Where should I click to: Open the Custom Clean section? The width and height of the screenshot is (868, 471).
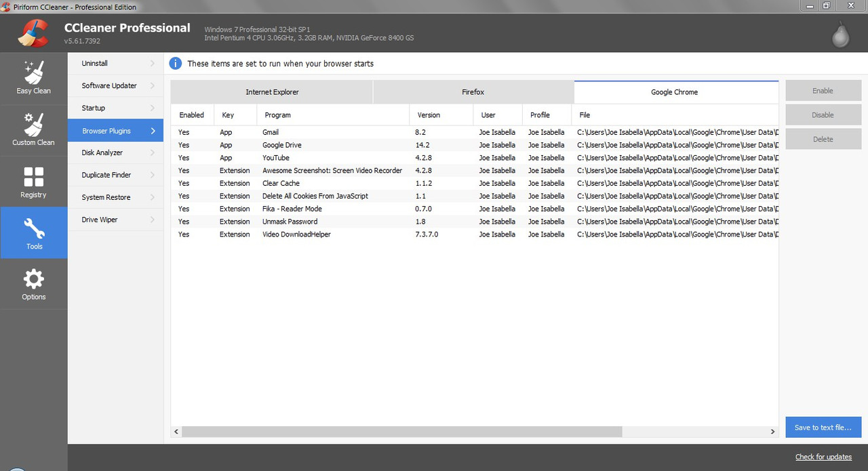[x=33, y=129]
